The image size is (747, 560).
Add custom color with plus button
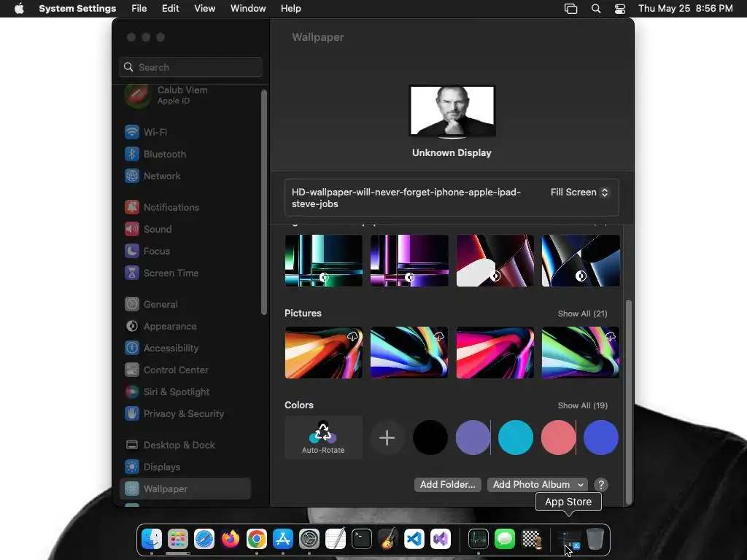point(387,437)
